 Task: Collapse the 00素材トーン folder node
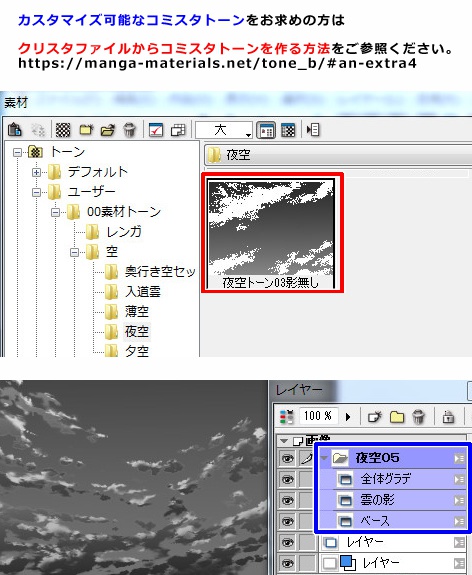[55, 212]
